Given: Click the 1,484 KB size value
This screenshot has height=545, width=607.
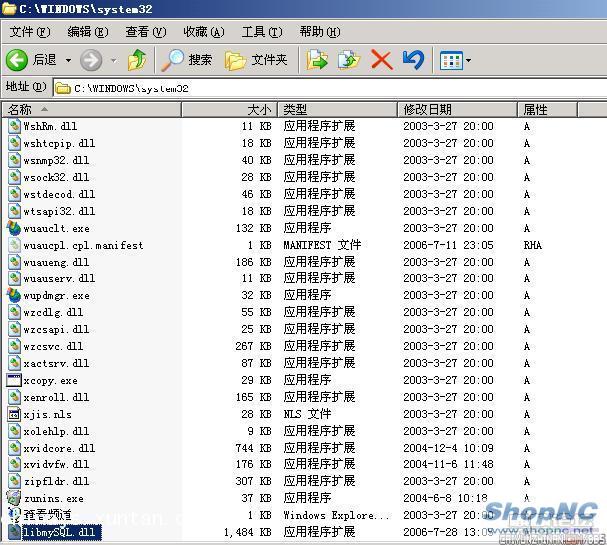Looking at the screenshot, I should tap(248, 533).
